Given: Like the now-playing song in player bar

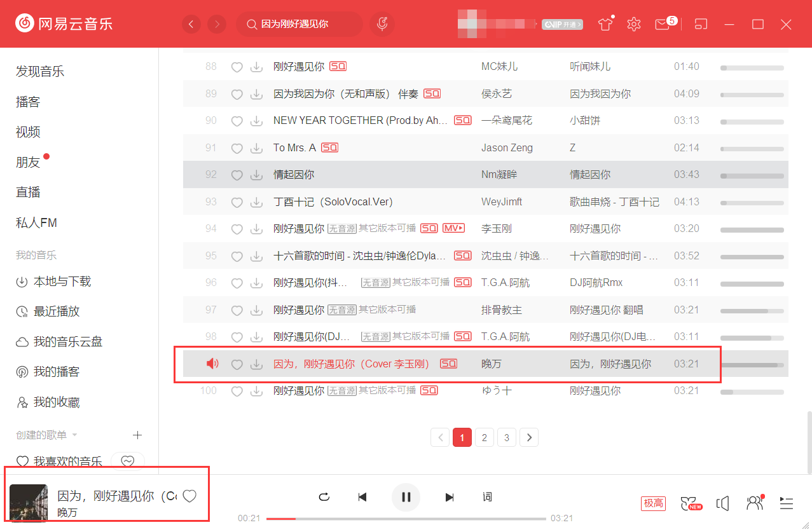Looking at the screenshot, I should (x=189, y=496).
